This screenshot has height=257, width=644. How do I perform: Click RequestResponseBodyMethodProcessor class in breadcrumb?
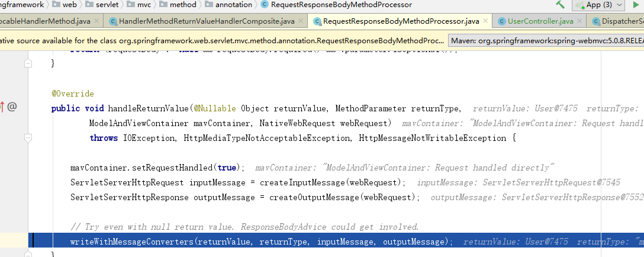341,5
